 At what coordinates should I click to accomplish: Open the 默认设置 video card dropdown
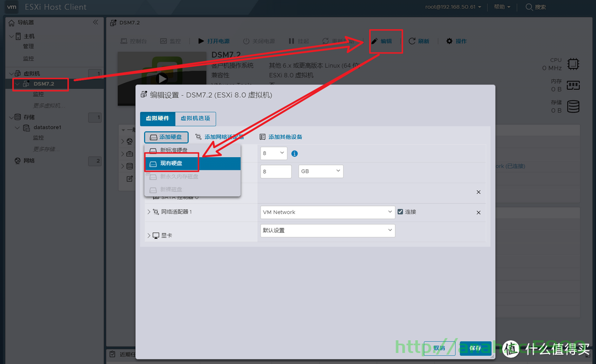(328, 230)
